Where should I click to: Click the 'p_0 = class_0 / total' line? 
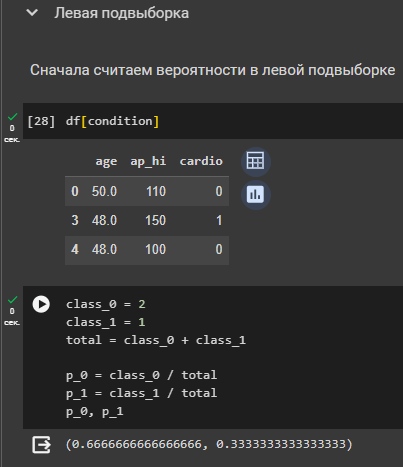pyautogui.click(x=142, y=375)
